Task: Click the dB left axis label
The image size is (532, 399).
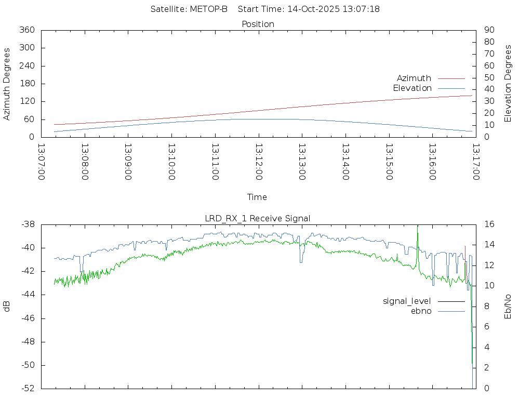Action: click(7, 307)
